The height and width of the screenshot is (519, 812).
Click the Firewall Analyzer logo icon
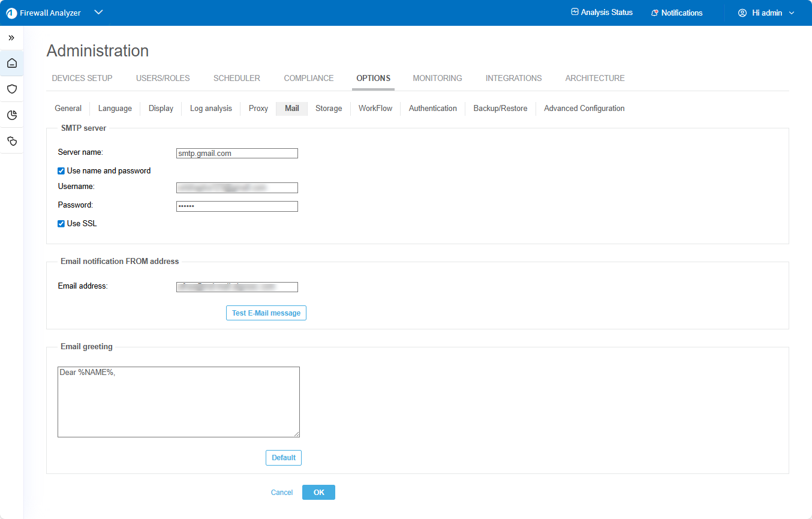[x=11, y=13]
